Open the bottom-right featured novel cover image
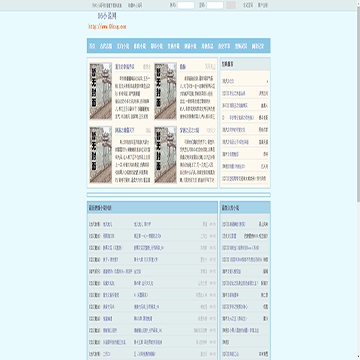Image resolution: width=360 pixels, height=360 pixels. tap(165, 155)
